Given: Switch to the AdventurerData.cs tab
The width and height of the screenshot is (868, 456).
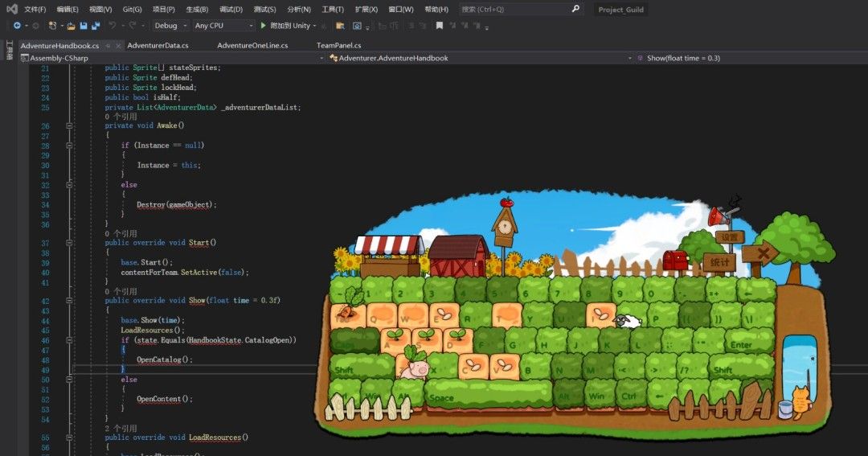Looking at the screenshot, I should (x=158, y=46).
